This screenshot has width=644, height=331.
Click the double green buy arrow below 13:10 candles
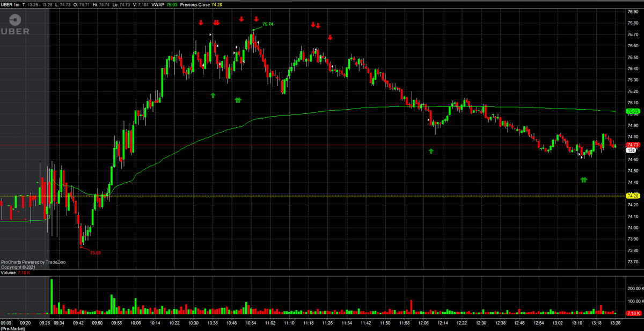[x=584, y=179]
